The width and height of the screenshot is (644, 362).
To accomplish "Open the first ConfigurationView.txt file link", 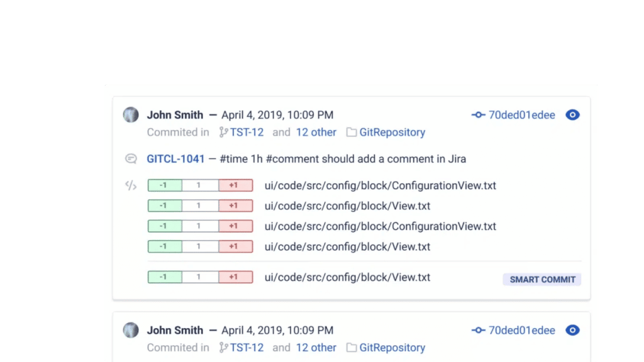I will point(378,185).
